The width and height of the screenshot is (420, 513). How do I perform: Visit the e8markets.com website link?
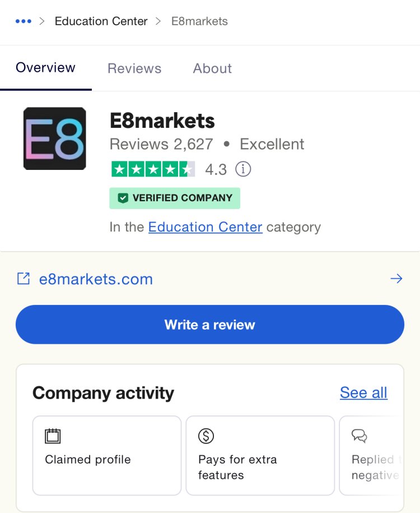click(96, 279)
